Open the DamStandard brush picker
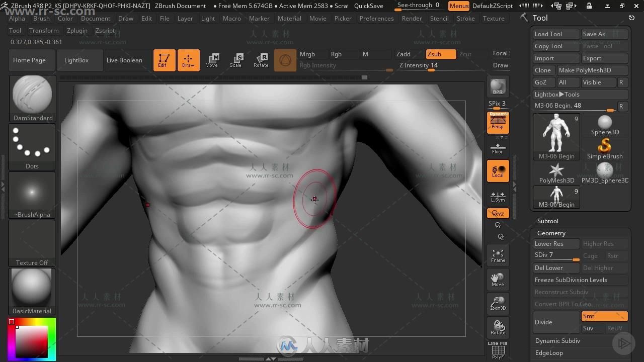Viewport: 644px width, 362px height. [32, 99]
